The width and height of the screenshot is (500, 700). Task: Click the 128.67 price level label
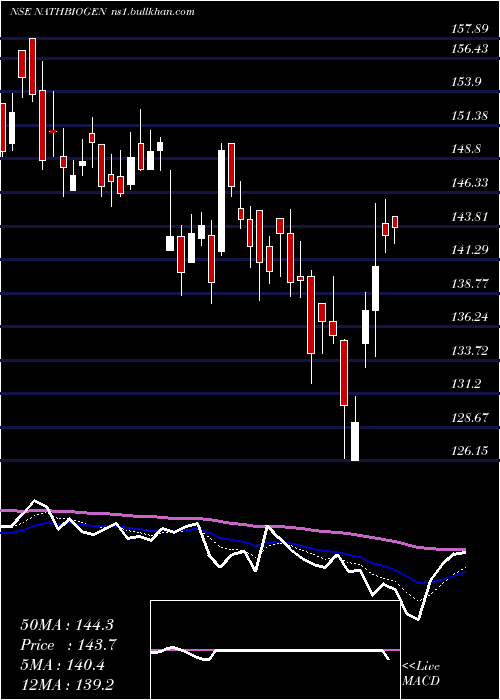tap(470, 418)
